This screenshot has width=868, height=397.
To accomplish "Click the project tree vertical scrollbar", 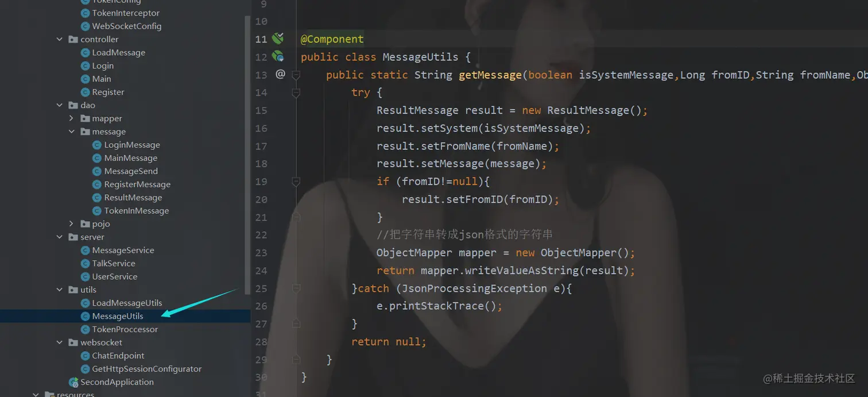I will (x=247, y=155).
